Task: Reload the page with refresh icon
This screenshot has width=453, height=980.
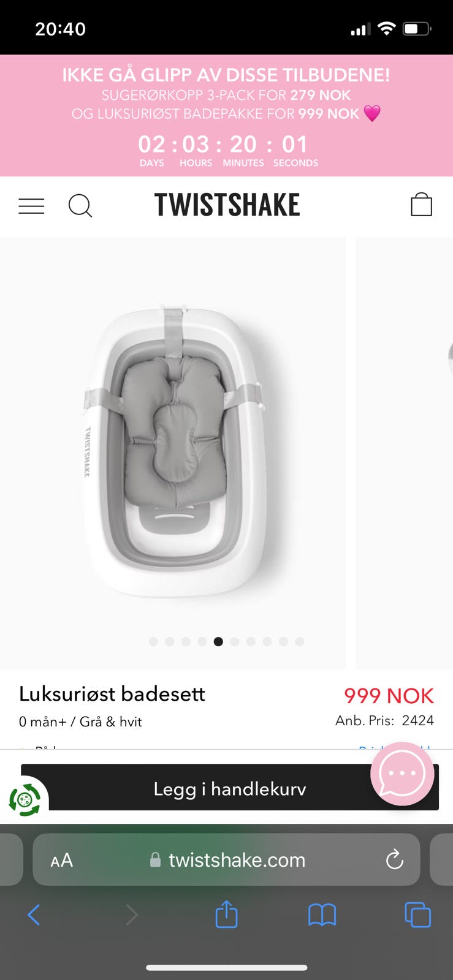Action: pos(395,860)
